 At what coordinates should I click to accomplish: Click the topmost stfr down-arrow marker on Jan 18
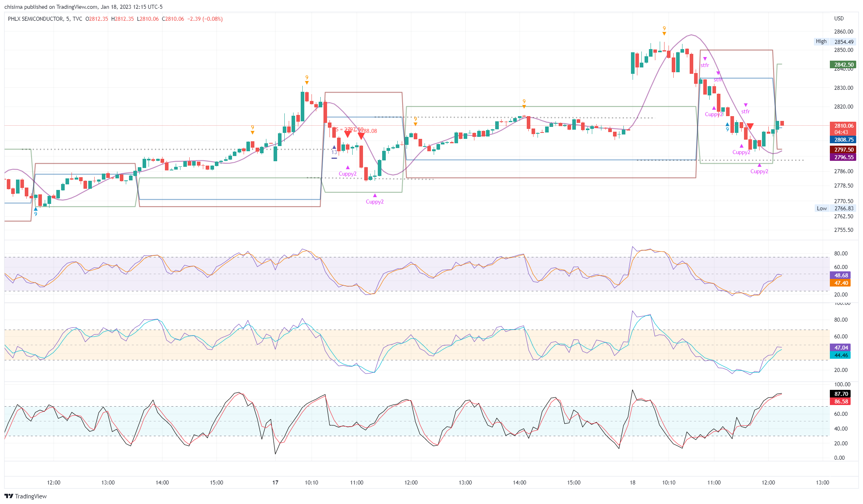pos(705,59)
